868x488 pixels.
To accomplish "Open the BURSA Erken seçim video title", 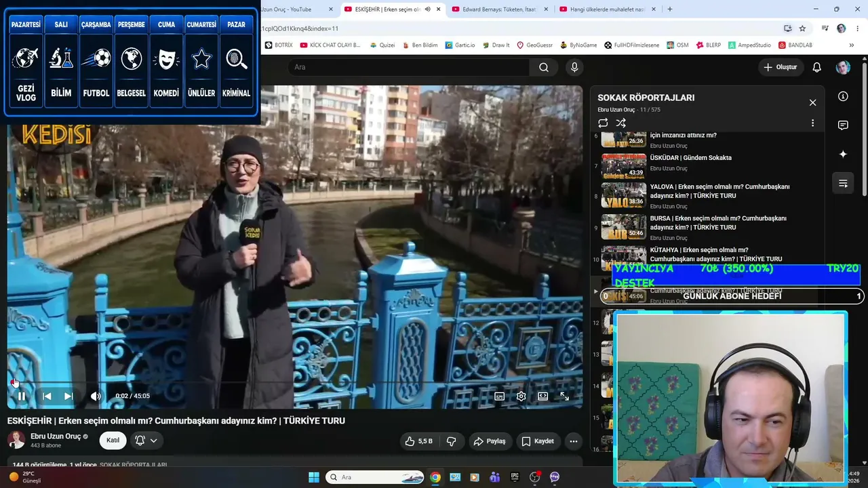I will click(x=718, y=223).
